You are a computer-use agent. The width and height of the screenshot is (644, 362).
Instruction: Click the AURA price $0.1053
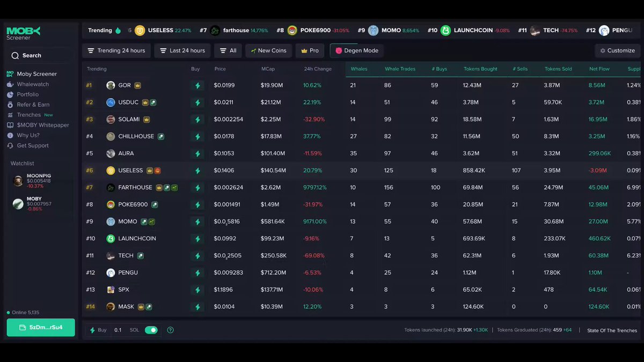point(224,153)
